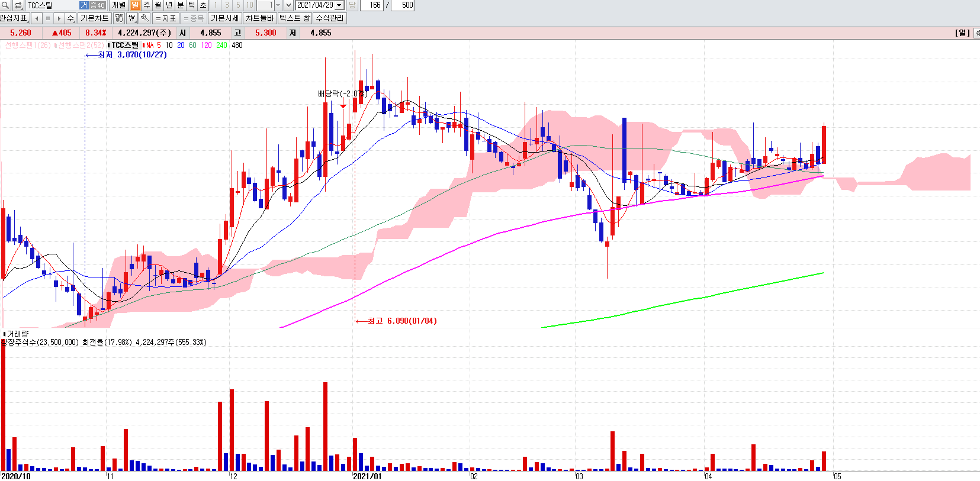Click the MA 120 magenta legend entry
The width and height of the screenshot is (980, 481).
point(206,46)
